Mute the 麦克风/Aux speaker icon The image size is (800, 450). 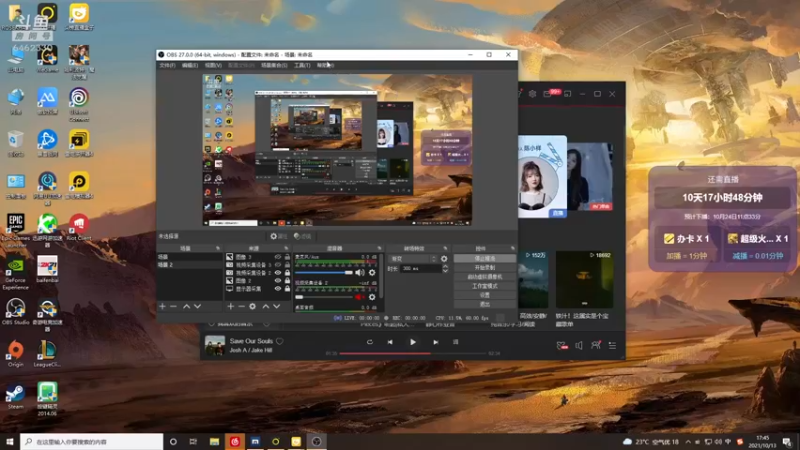pos(360,272)
